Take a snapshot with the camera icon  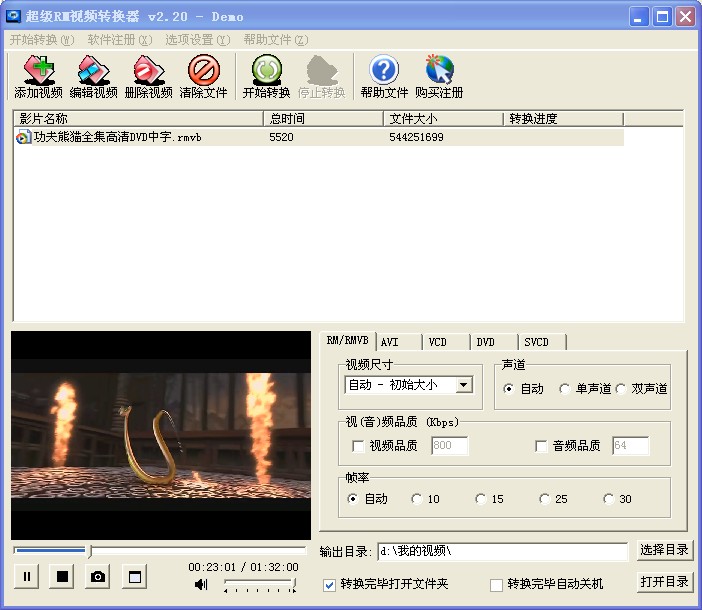point(98,576)
